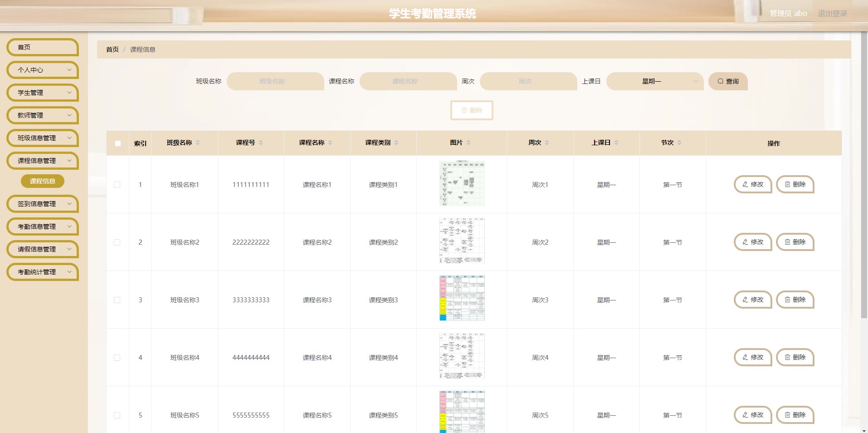Open the timetable image in row 3
This screenshot has height=433, width=868.
[462, 298]
